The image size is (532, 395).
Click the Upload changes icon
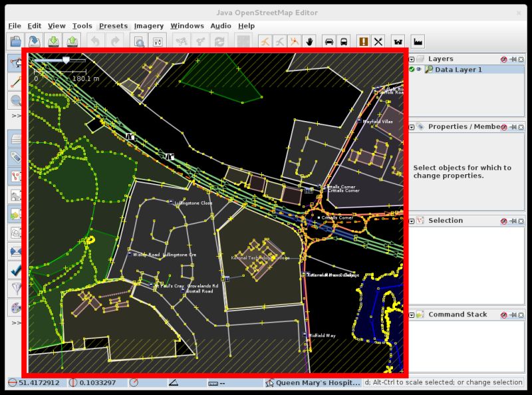pos(73,41)
